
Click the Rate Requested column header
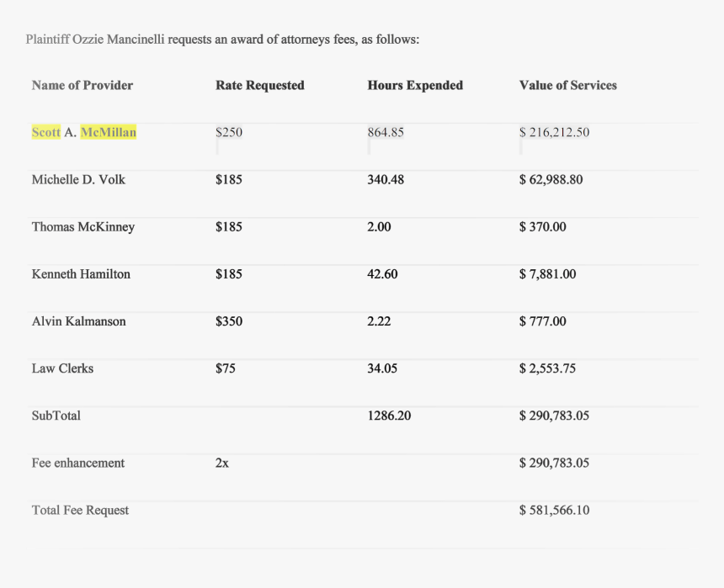point(259,85)
